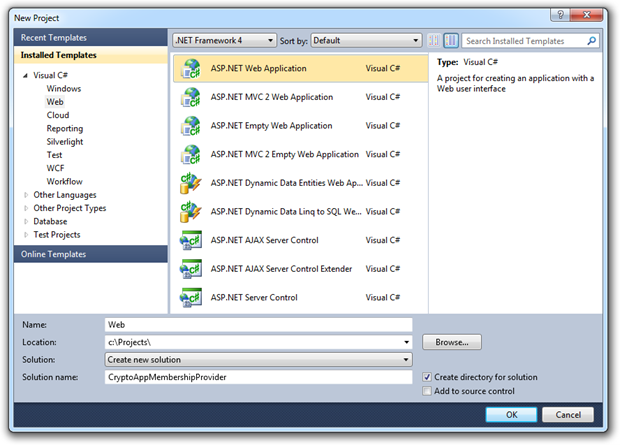The width and height of the screenshot is (620, 445).
Task: Select 'ASP.NET MVC 2 Web Application' template text
Action: click(x=272, y=97)
